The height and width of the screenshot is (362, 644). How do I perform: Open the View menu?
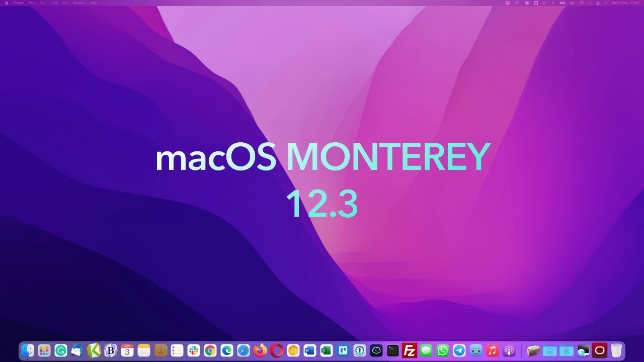tap(54, 3)
